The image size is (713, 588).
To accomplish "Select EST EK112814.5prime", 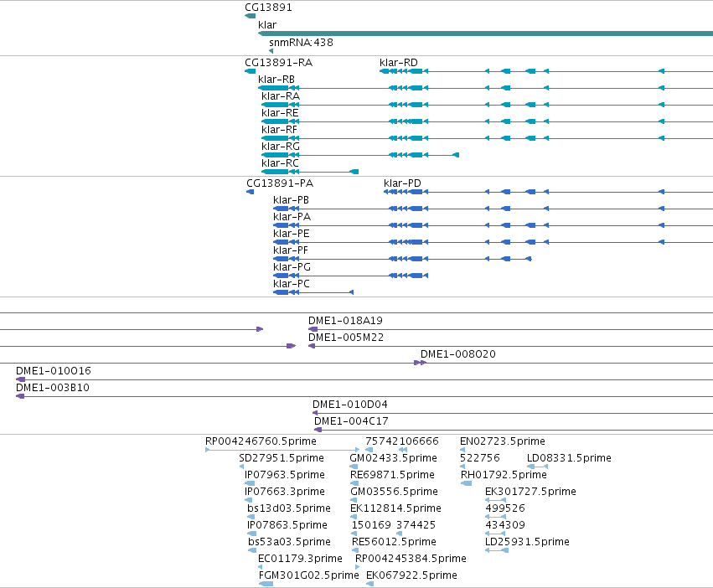I will [x=395, y=508].
